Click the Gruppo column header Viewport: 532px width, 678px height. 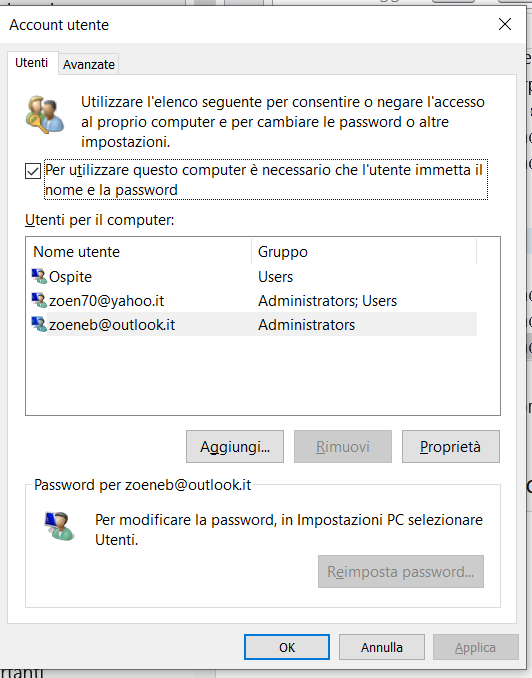coord(364,252)
